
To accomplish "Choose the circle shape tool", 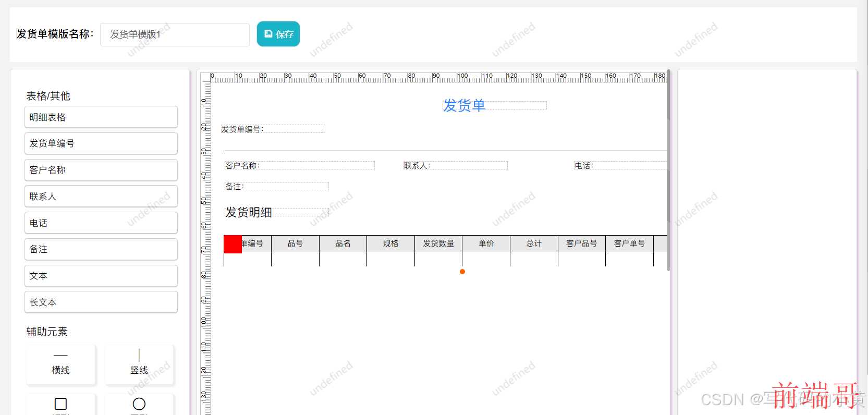I will [139, 405].
